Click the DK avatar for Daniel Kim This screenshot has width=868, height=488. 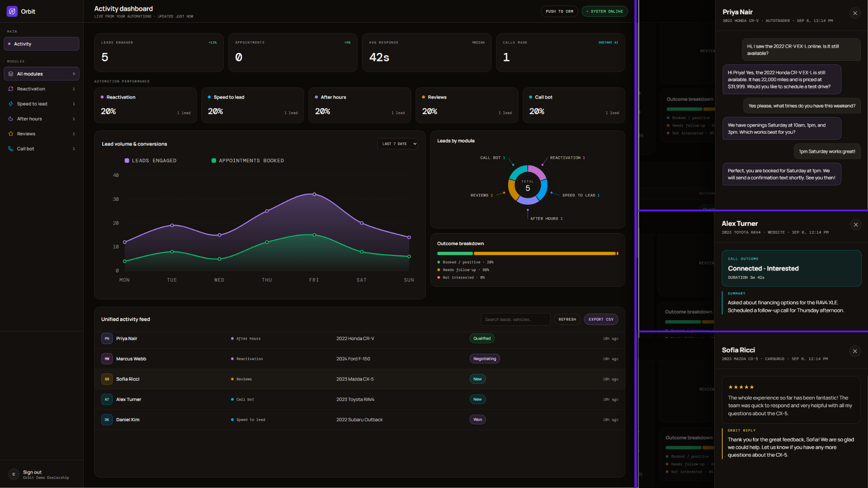107,420
